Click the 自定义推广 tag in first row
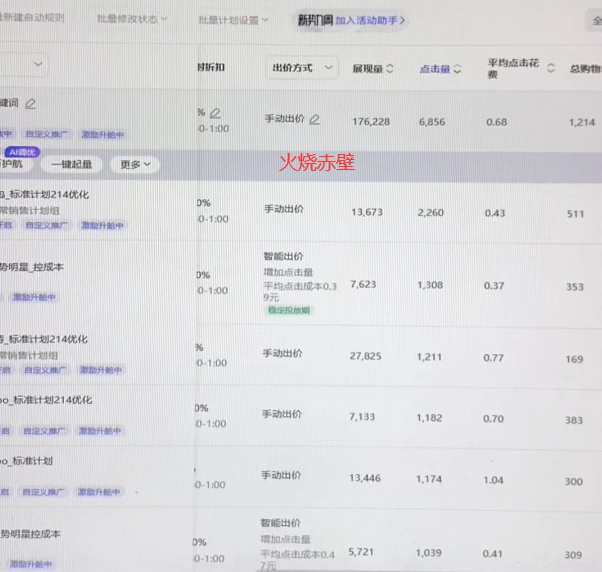The width and height of the screenshot is (602, 572). (x=47, y=134)
